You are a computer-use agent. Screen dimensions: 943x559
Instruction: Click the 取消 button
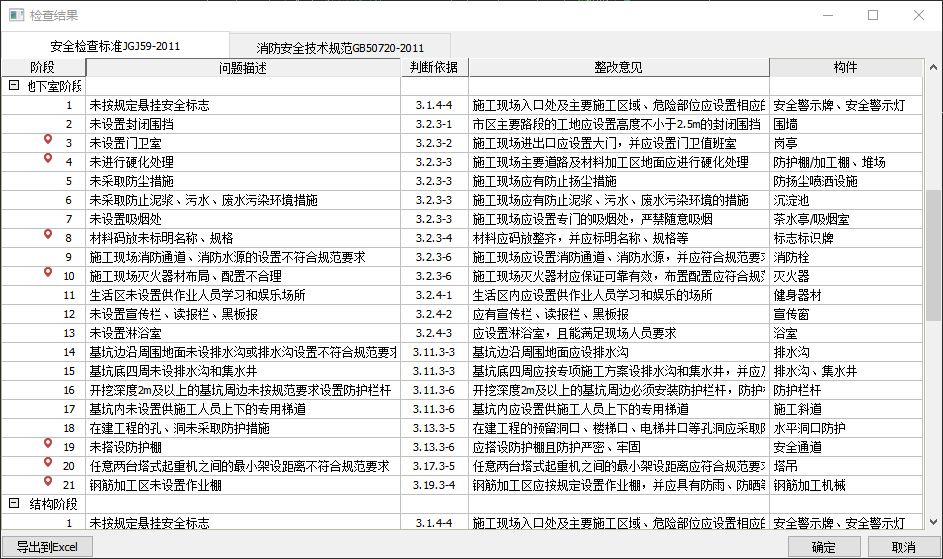coord(903,547)
